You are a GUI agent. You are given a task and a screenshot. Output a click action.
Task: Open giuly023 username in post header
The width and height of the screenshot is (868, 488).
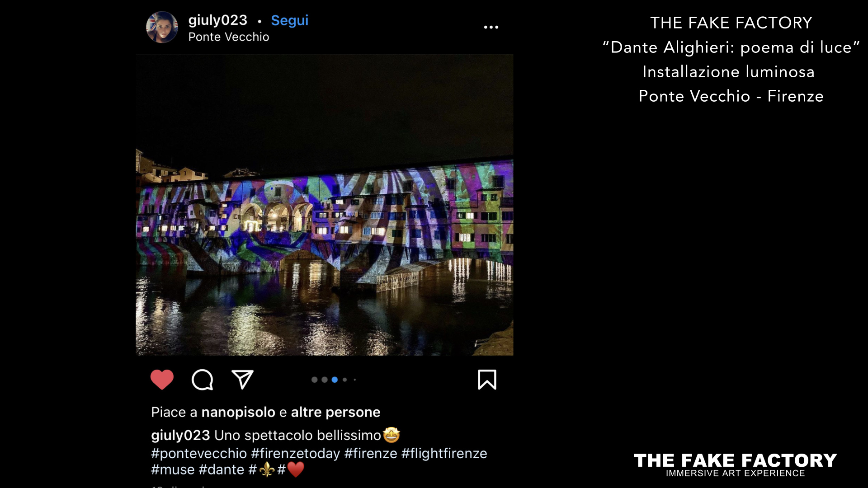pyautogui.click(x=217, y=20)
